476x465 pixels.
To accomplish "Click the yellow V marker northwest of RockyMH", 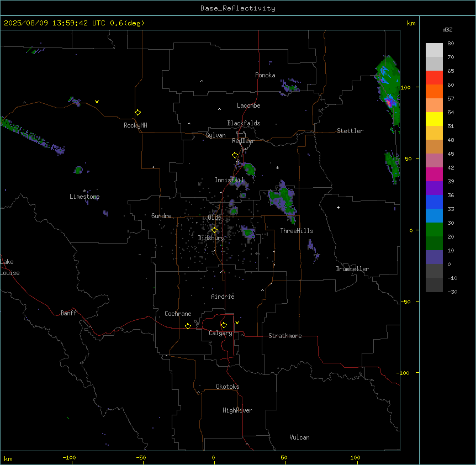I will 97,102.
